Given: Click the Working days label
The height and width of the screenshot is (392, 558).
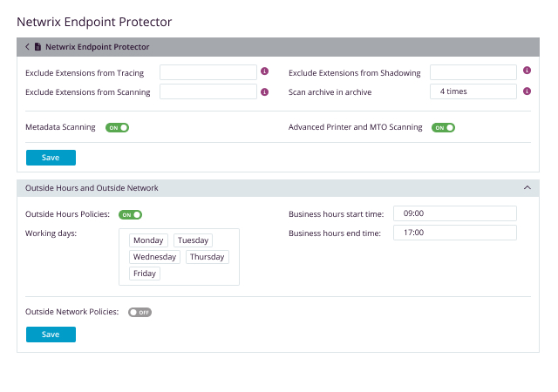Looking at the screenshot, I should [51, 233].
